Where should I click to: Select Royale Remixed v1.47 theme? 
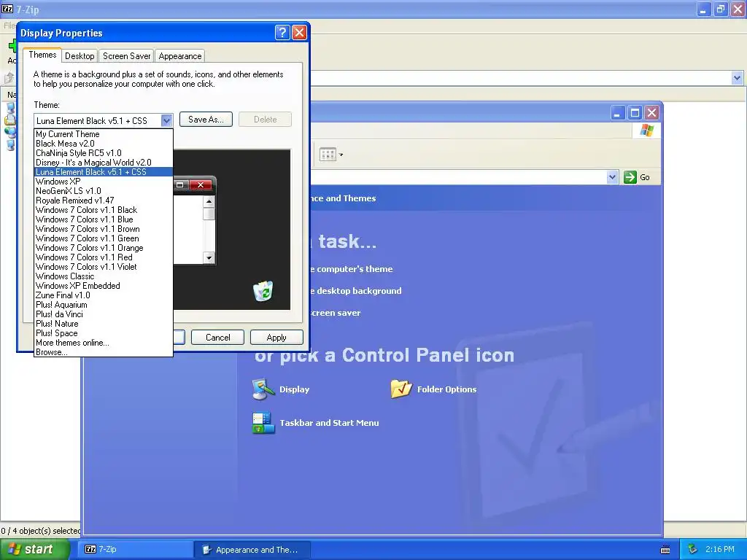104,201
